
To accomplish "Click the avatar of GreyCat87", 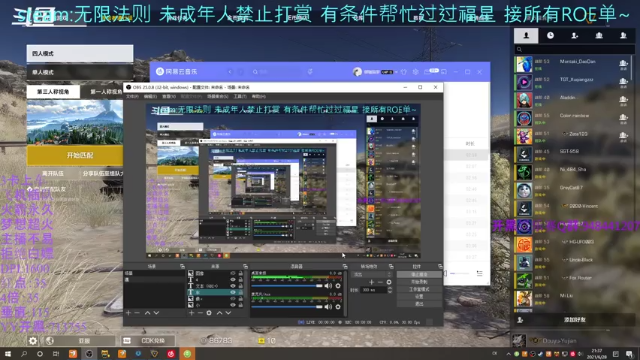I will point(524,190).
